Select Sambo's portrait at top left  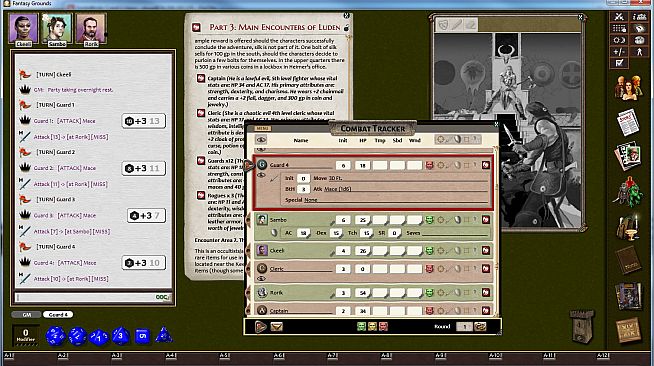click(x=57, y=29)
